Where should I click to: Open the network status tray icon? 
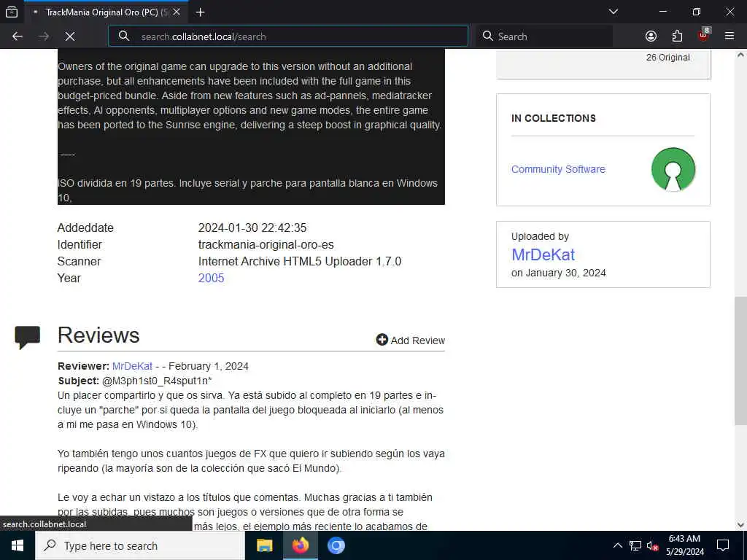[x=635, y=545]
